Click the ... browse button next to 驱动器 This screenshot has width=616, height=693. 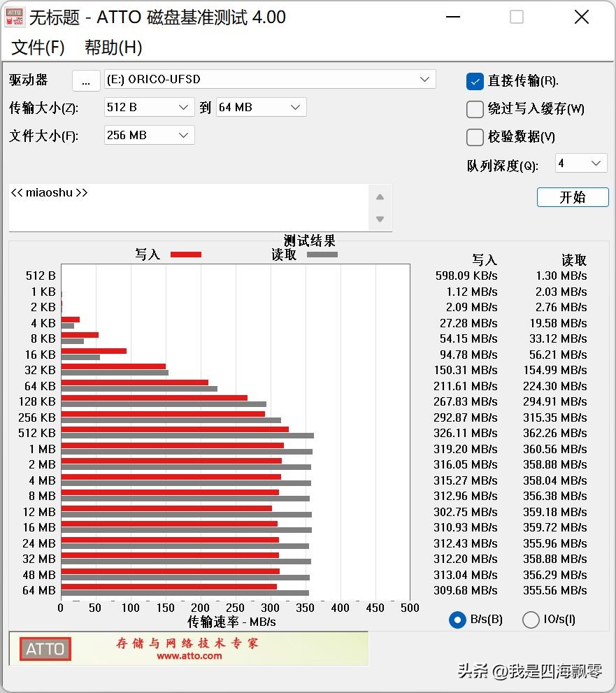(86, 80)
